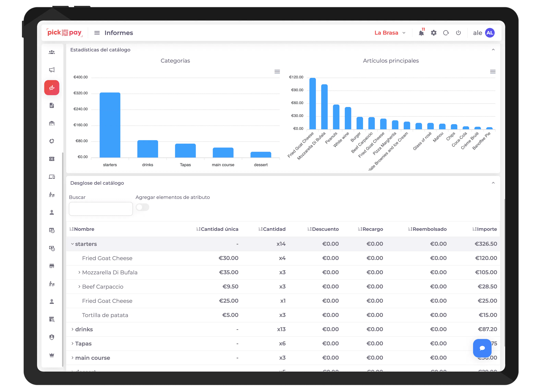Expand the drinks category row
This screenshot has width=543, height=392.
coord(72,329)
